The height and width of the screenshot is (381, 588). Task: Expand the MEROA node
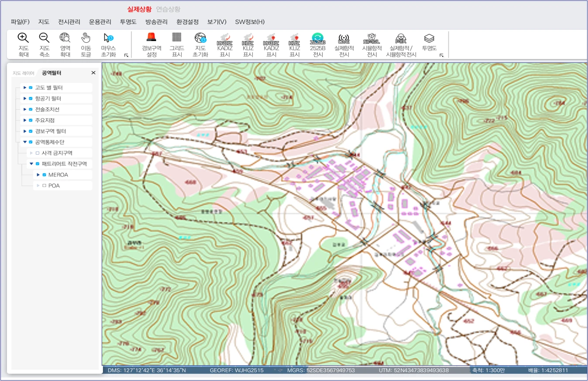[38, 175]
